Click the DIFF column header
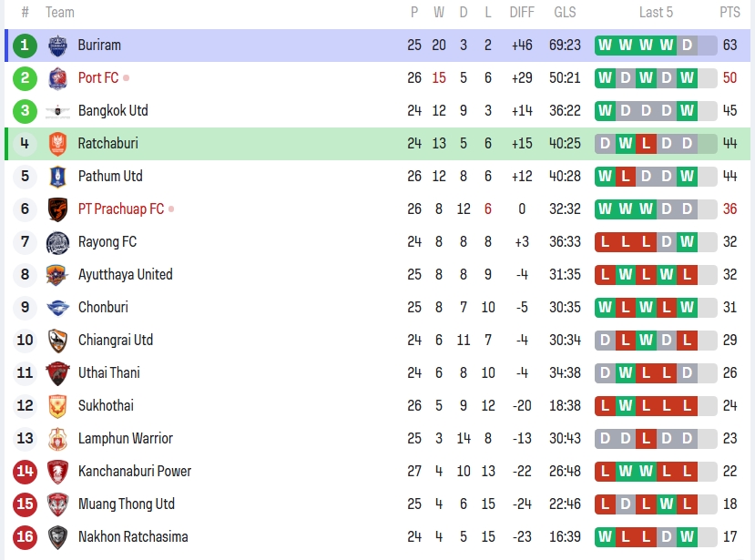The height and width of the screenshot is (560, 755). (x=522, y=13)
